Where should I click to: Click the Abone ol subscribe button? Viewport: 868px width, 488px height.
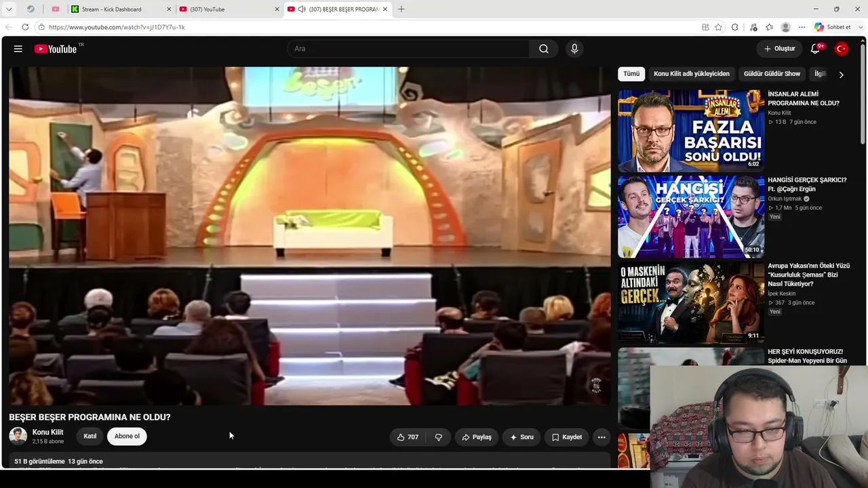click(x=127, y=436)
